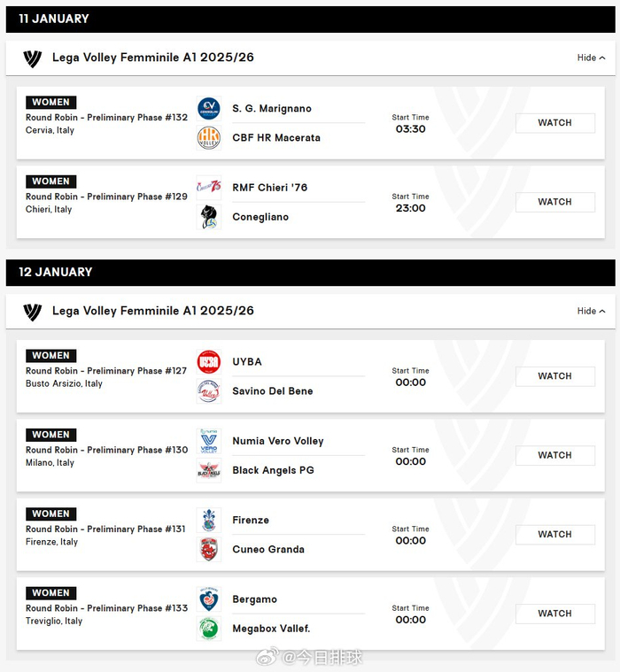This screenshot has height=672, width=620.
Task: Watch Firenze vs Cuneo Granda match
Action: (554, 535)
